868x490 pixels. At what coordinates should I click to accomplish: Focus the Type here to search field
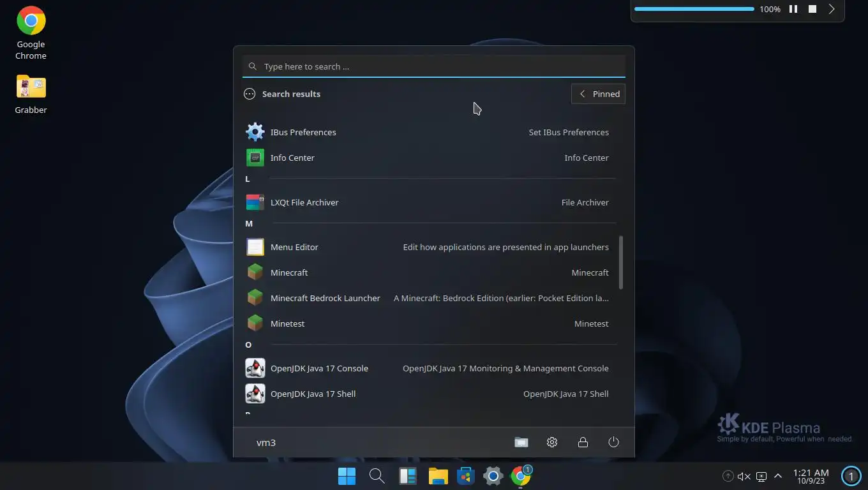click(x=434, y=66)
